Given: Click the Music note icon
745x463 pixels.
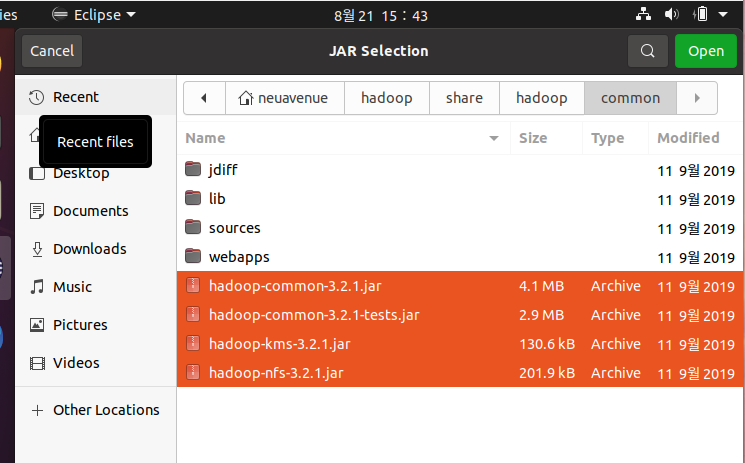Looking at the screenshot, I should point(37,287).
